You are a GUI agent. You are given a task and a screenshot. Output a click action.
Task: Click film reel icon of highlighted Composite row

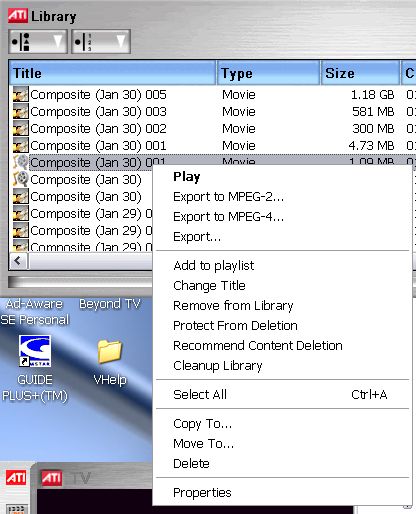point(21,162)
